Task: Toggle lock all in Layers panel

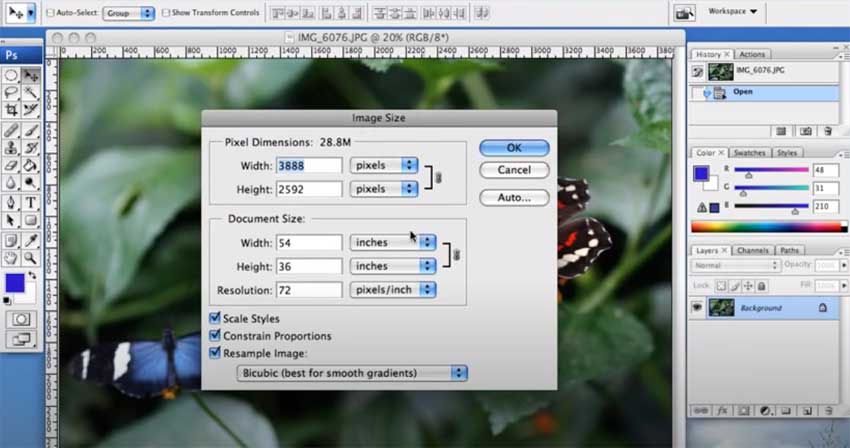Action: [761, 286]
